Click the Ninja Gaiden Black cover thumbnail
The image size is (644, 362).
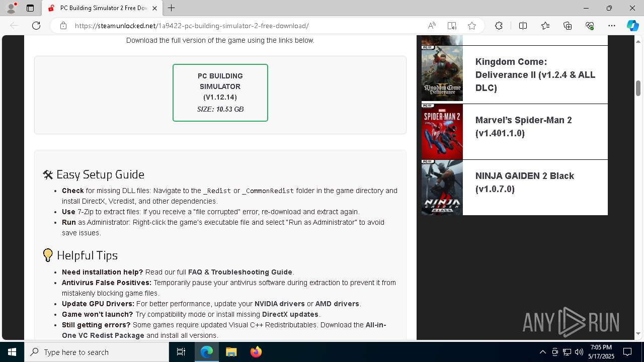point(442,188)
